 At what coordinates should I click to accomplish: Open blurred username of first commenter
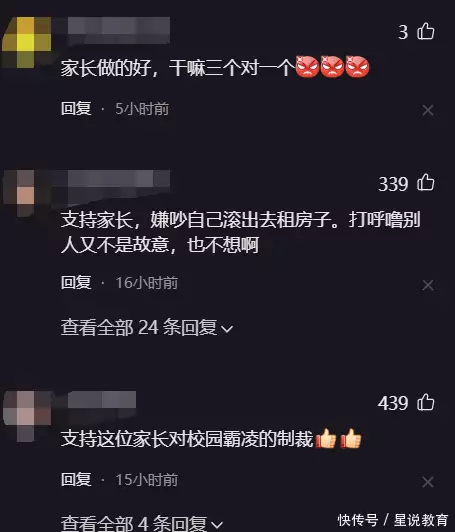click(x=119, y=30)
